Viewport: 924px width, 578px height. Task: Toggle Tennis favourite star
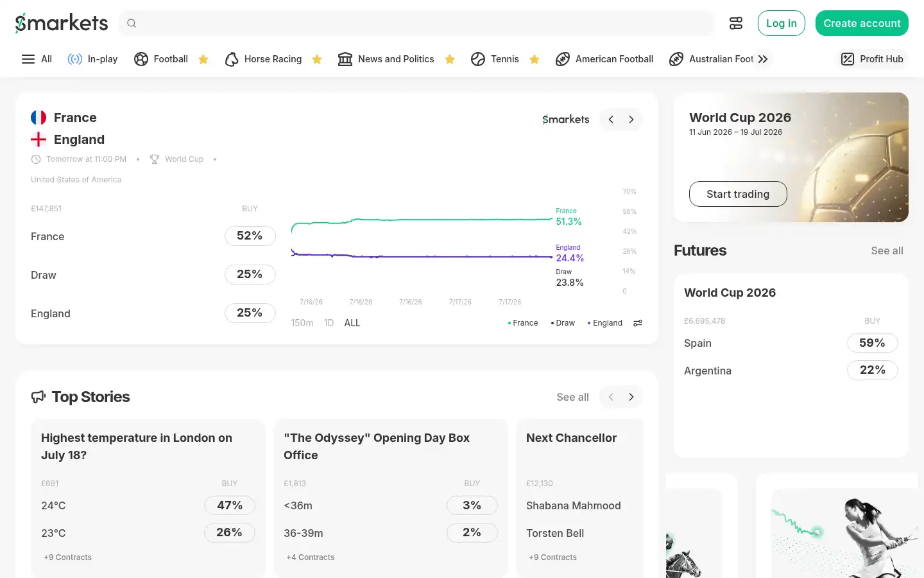(535, 59)
